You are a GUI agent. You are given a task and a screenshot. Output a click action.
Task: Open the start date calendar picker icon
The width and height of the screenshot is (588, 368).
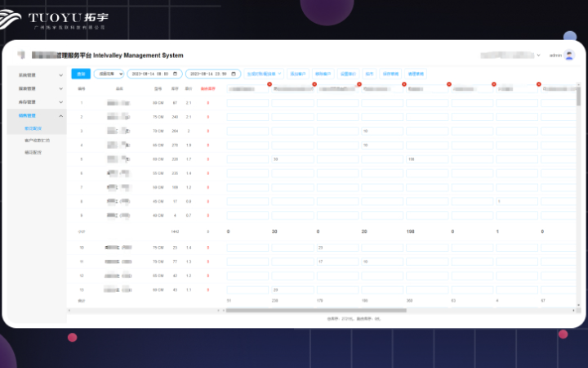[175, 74]
